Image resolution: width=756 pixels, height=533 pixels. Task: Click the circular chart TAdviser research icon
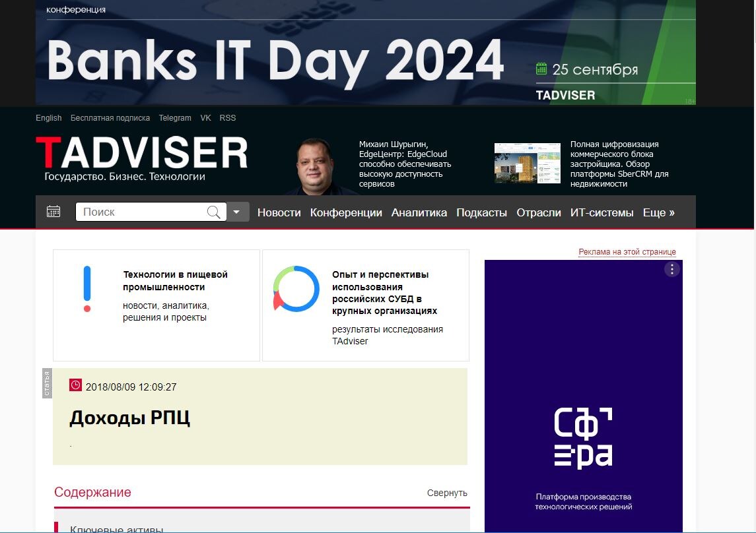[296, 289]
